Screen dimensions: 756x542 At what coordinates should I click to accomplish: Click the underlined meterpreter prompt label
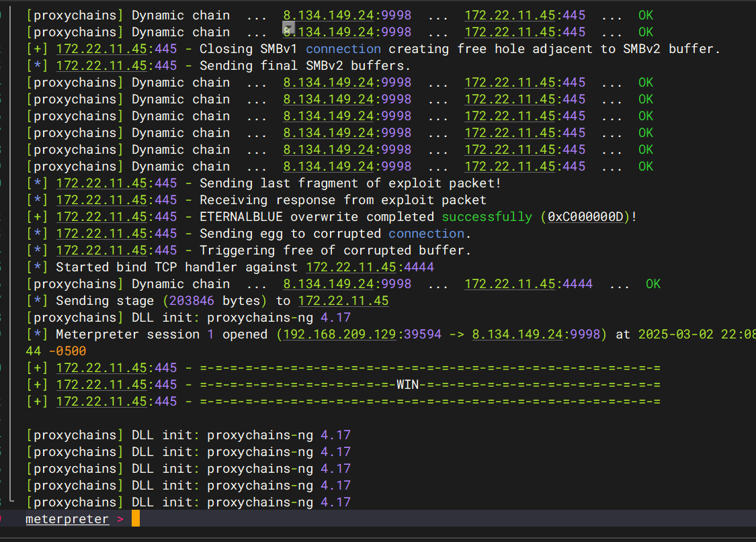(x=67, y=519)
